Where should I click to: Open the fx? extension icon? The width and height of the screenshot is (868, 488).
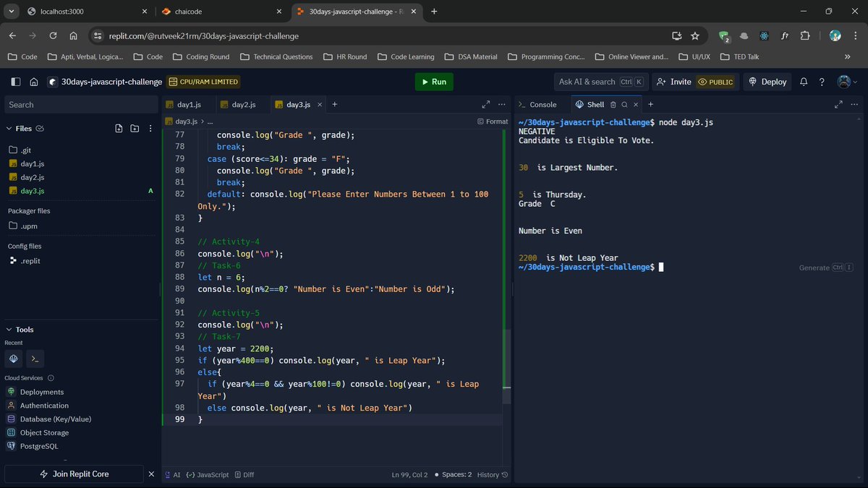(x=785, y=35)
